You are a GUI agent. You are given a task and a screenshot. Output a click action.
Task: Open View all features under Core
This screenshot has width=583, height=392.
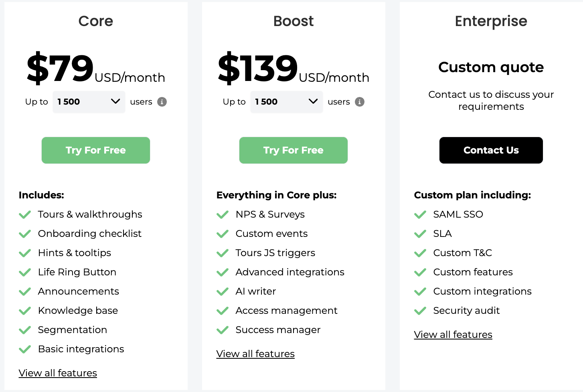tap(58, 373)
